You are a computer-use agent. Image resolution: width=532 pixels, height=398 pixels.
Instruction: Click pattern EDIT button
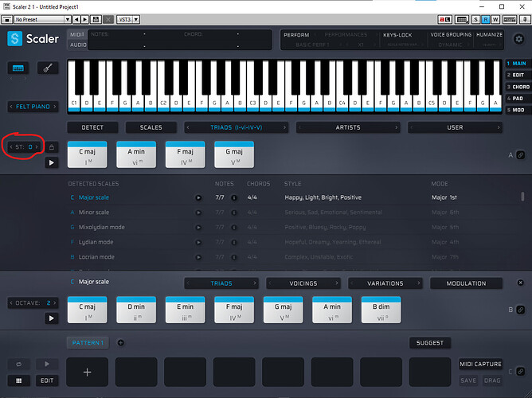[47, 380]
